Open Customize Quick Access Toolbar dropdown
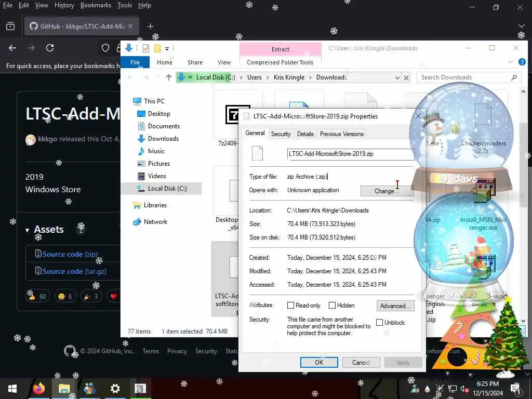Viewport: 532px width, 399px height. pyautogui.click(x=167, y=49)
